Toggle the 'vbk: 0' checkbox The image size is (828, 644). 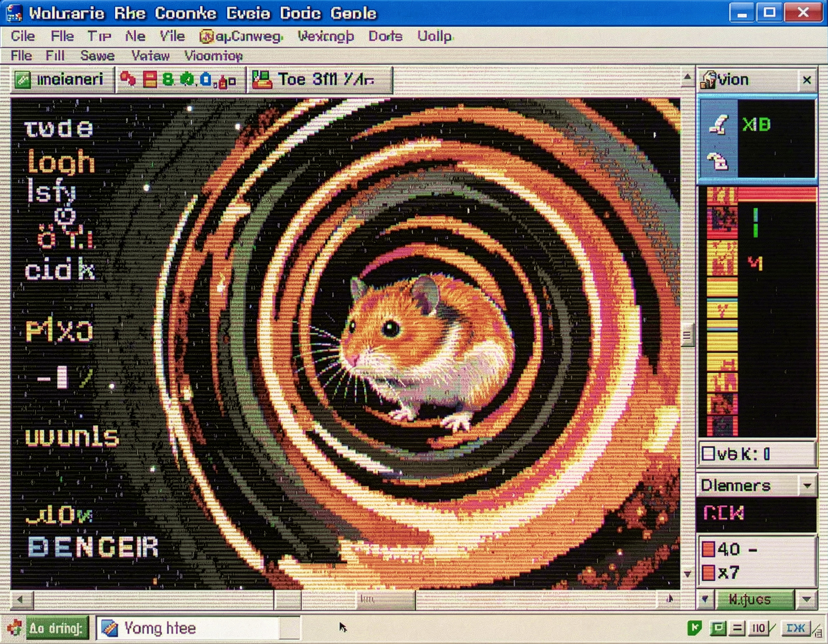pos(708,453)
